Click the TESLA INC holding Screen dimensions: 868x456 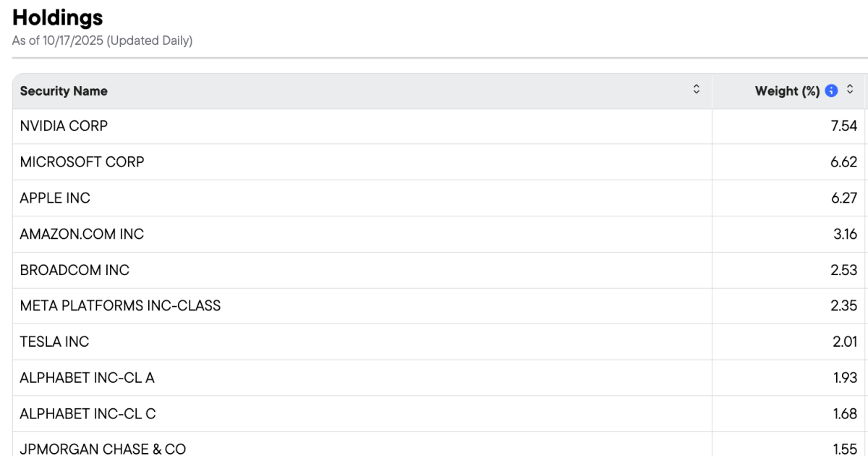coord(54,342)
